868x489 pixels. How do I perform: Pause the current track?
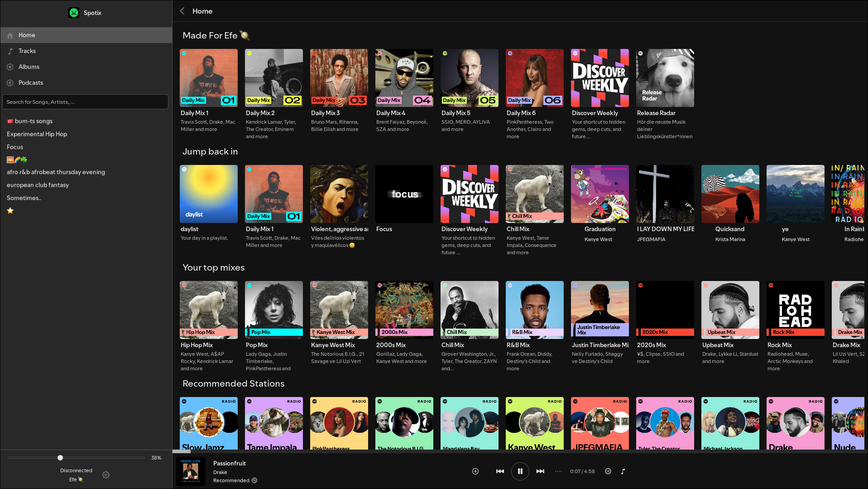520,471
